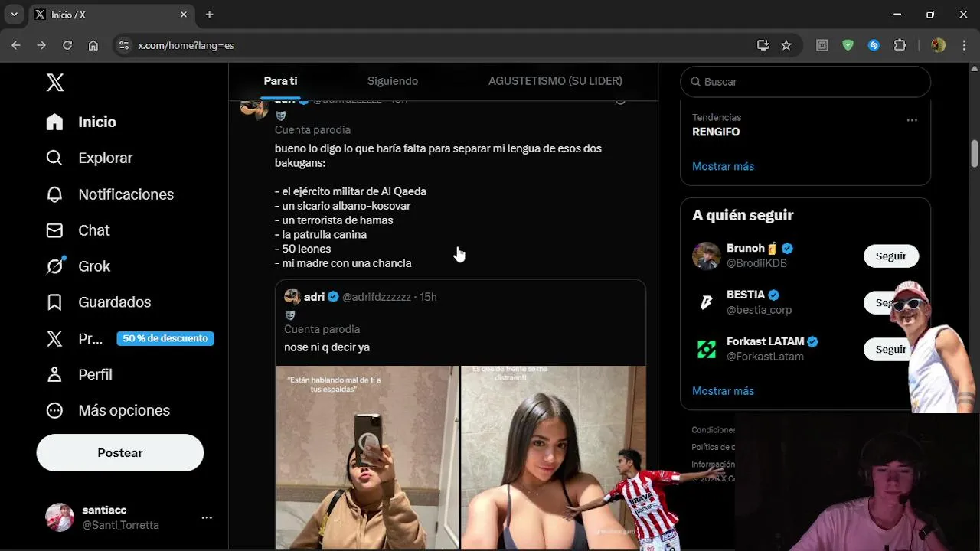
Task: Open quoted post author adri name
Action: (x=315, y=297)
